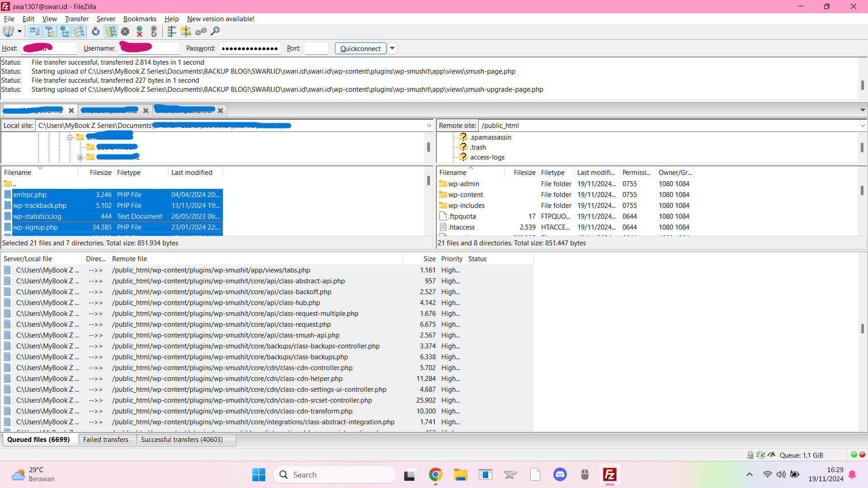868x488 pixels.
Task: Open the Local site path dropdown
Action: click(x=429, y=126)
